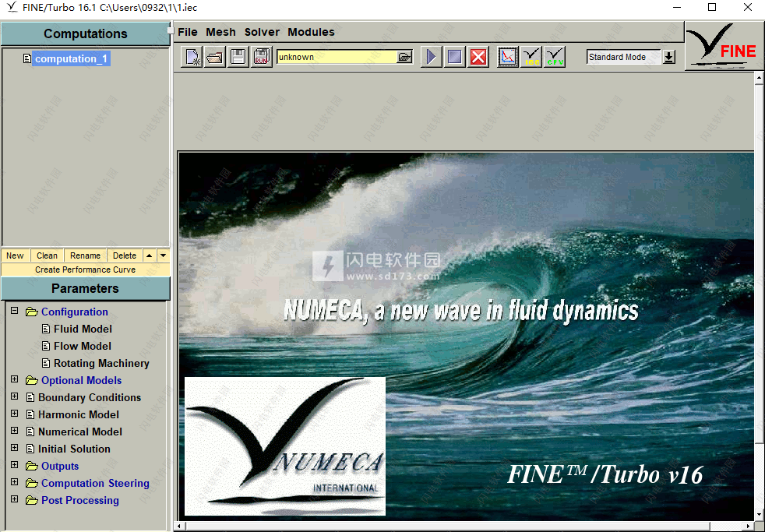The width and height of the screenshot is (765, 532).
Task: Expand the Boundary Conditions node
Action: click(x=15, y=396)
